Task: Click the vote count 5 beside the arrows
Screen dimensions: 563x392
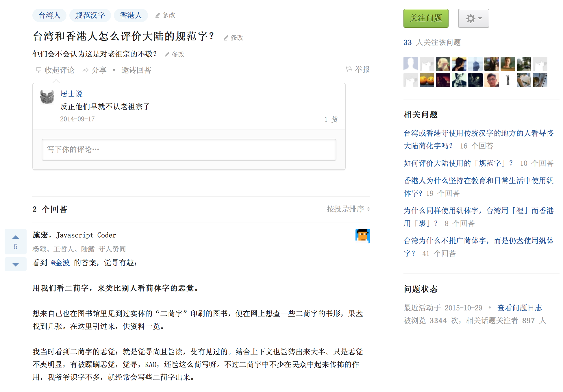Action: 15,247
